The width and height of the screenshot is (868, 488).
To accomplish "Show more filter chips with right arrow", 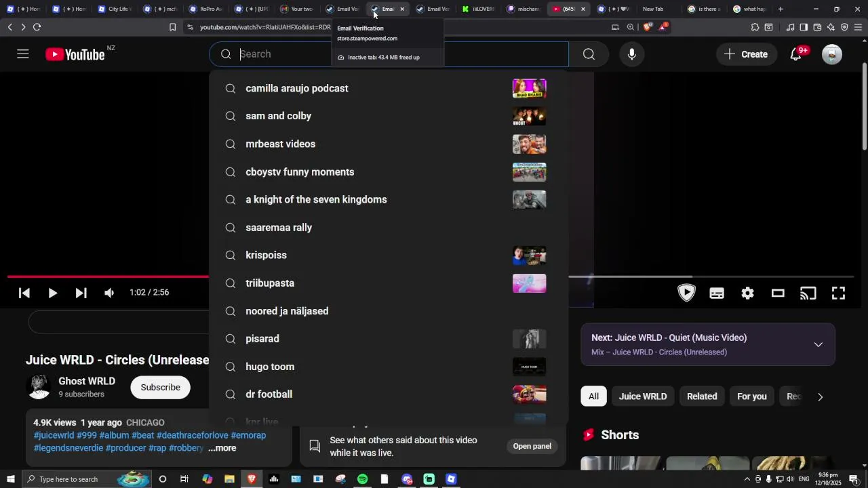I will (x=820, y=397).
